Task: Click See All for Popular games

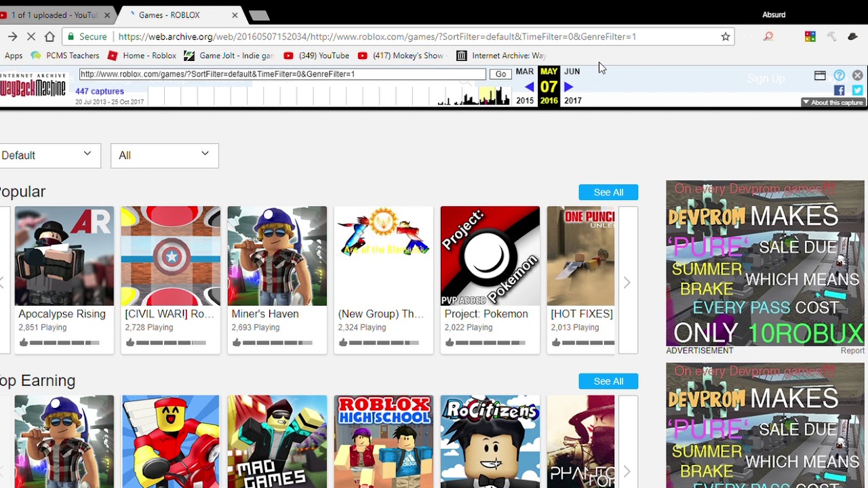Action: coord(608,192)
